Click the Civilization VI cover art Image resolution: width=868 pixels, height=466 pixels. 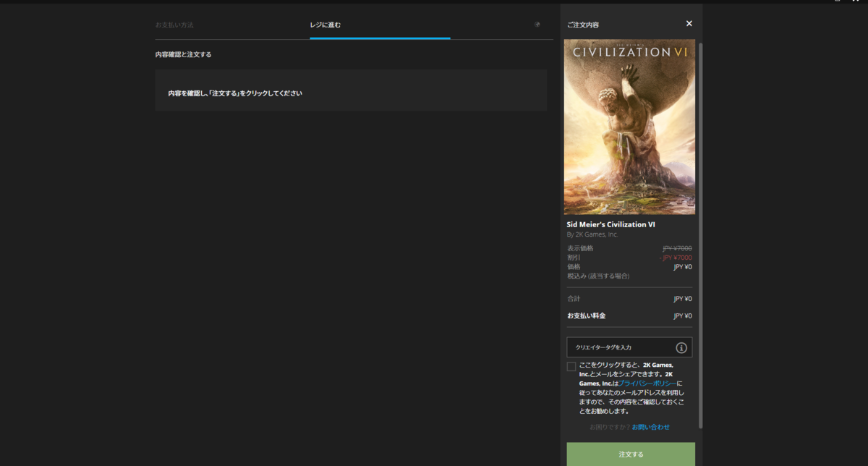point(629,127)
